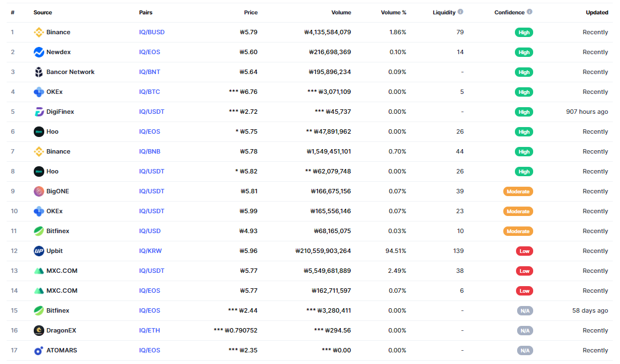This screenshot has height=364, width=620.
Task: Click the Newdex exchange logo
Action: coord(39,52)
